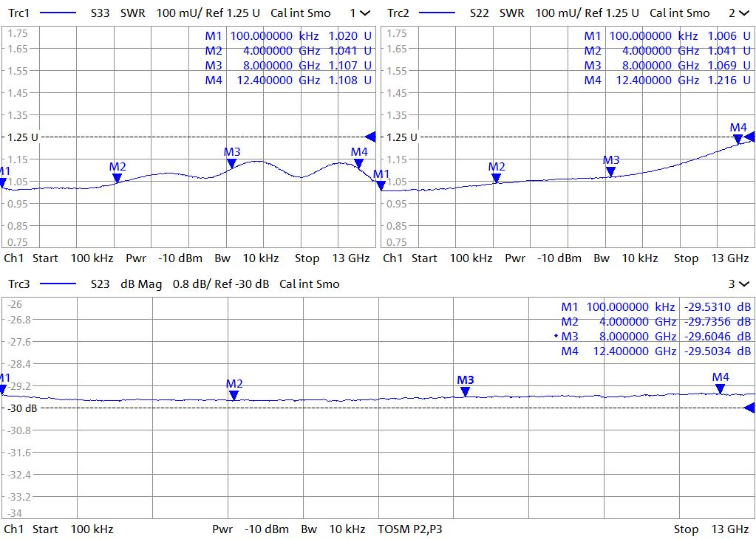Select the M4 marker on the S22 trace

tap(738, 139)
